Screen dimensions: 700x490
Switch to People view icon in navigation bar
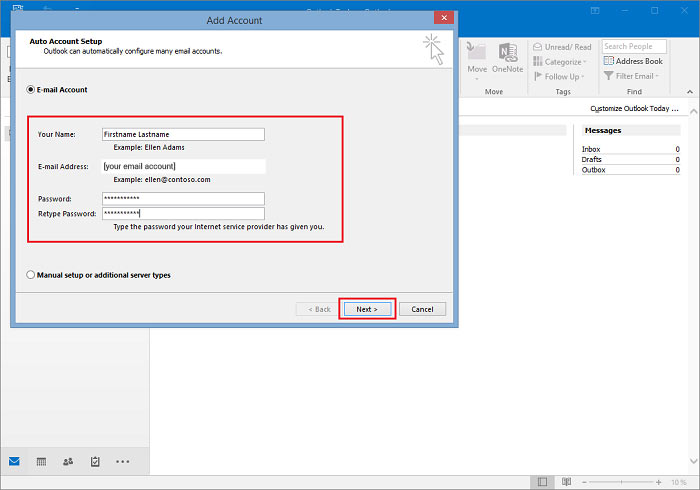coord(68,461)
